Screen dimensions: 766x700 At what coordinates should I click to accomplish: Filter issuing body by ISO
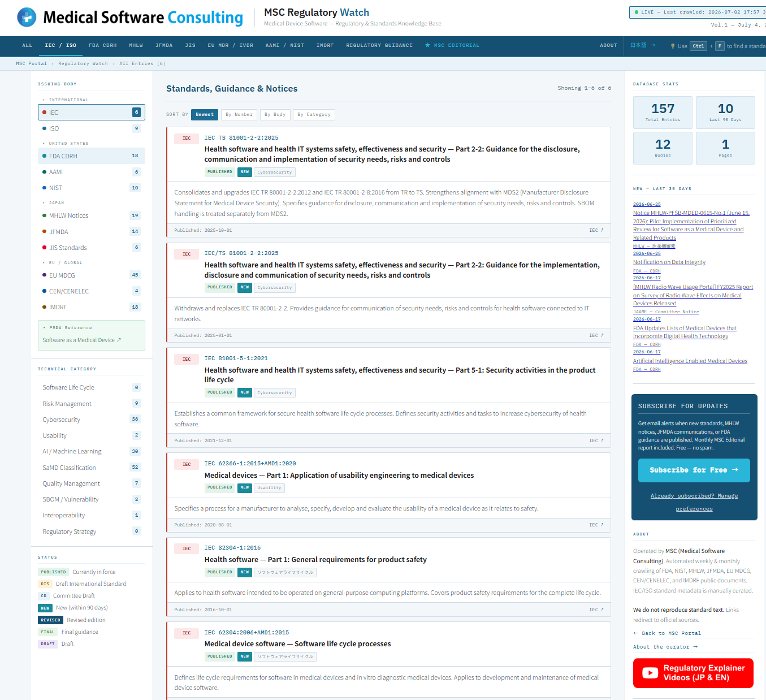tap(92, 128)
